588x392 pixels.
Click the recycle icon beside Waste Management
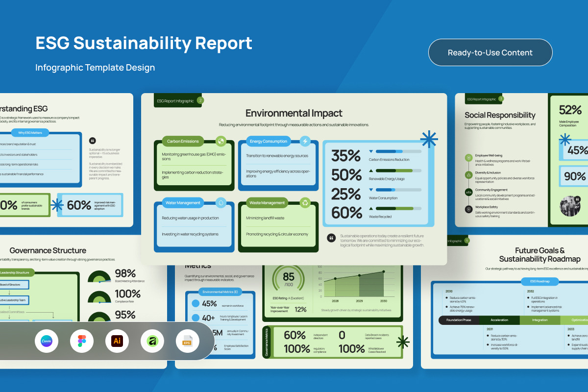pyautogui.click(x=305, y=202)
